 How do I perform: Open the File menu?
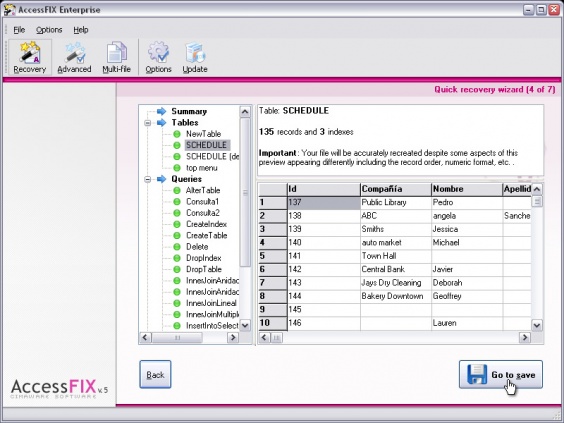(x=19, y=30)
